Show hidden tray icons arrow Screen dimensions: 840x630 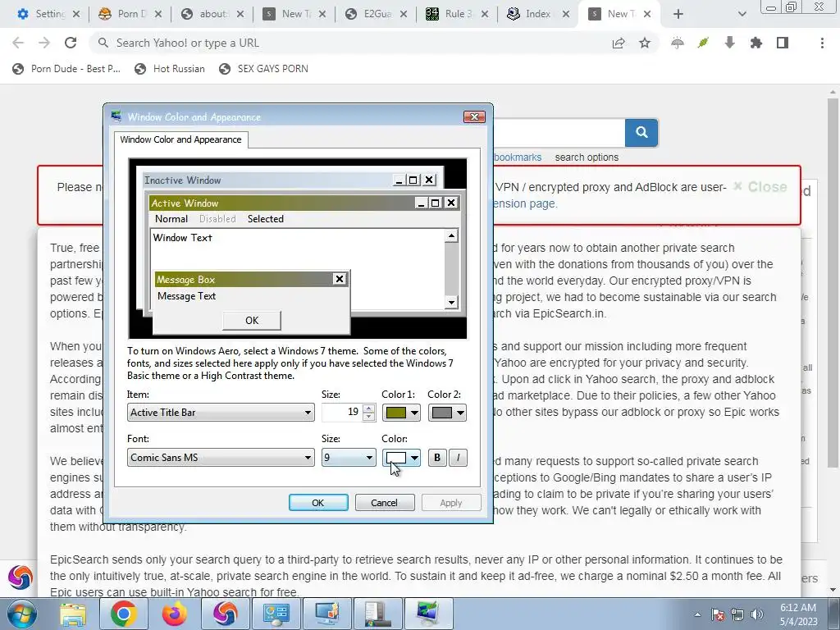click(x=697, y=614)
